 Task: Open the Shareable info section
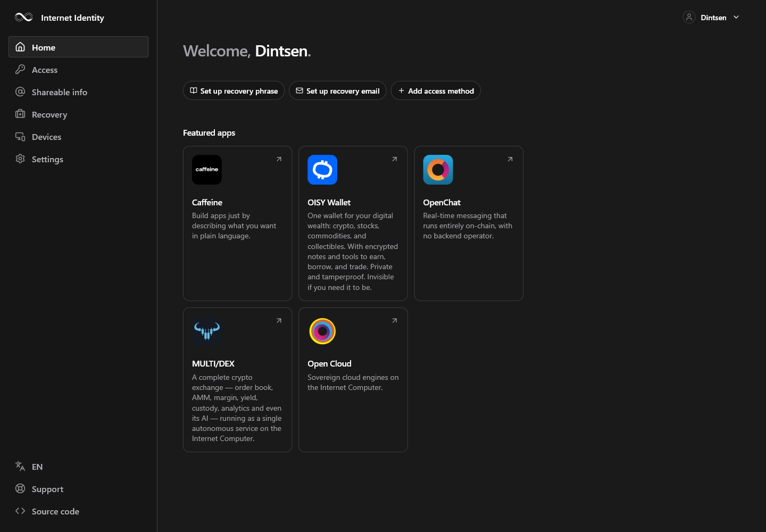pos(78,92)
